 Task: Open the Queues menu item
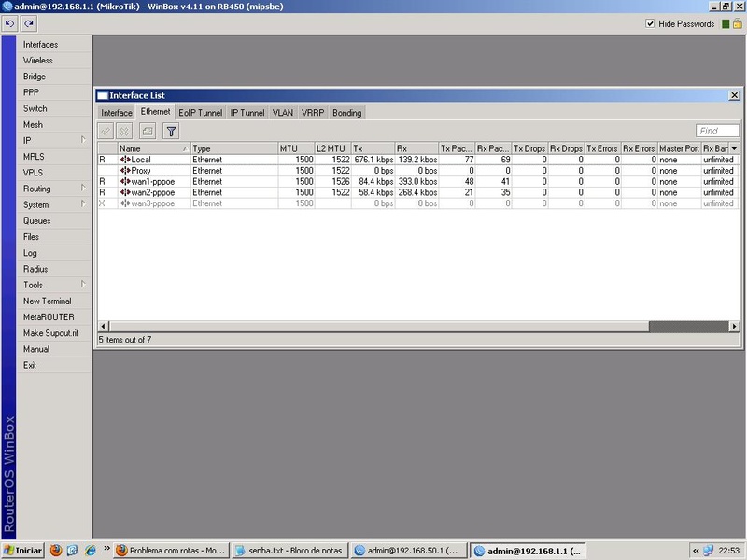click(36, 220)
